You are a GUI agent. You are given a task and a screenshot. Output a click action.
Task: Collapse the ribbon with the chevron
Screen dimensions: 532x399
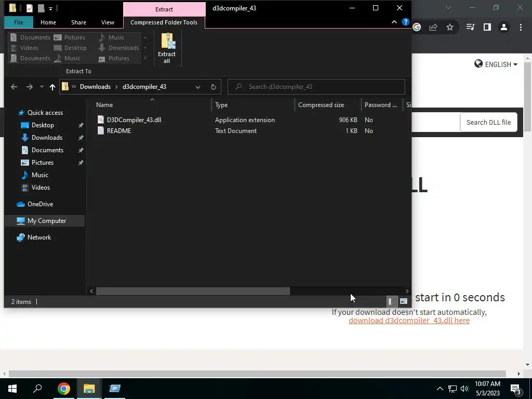point(394,22)
